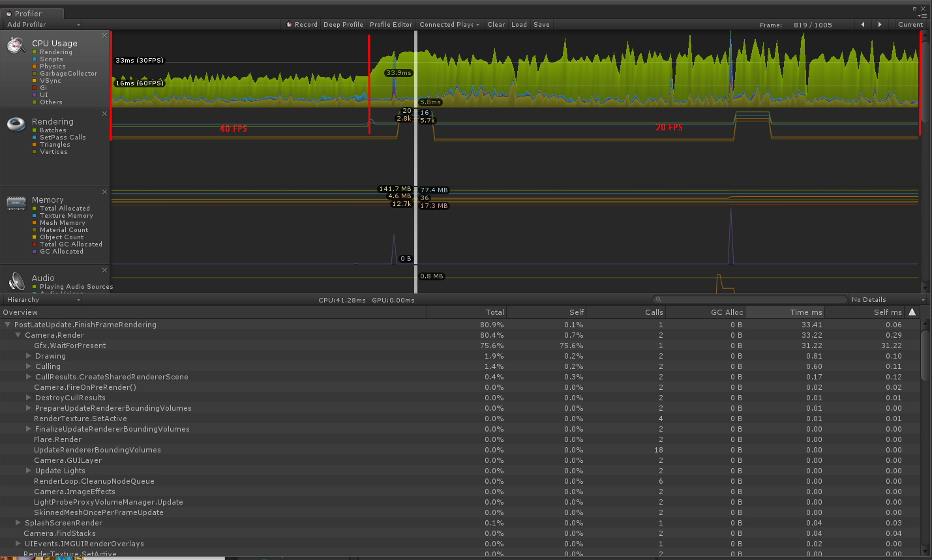Open the panel options menu icon
Image resolution: width=932 pixels, height=560 pixels.
(922, 15)
